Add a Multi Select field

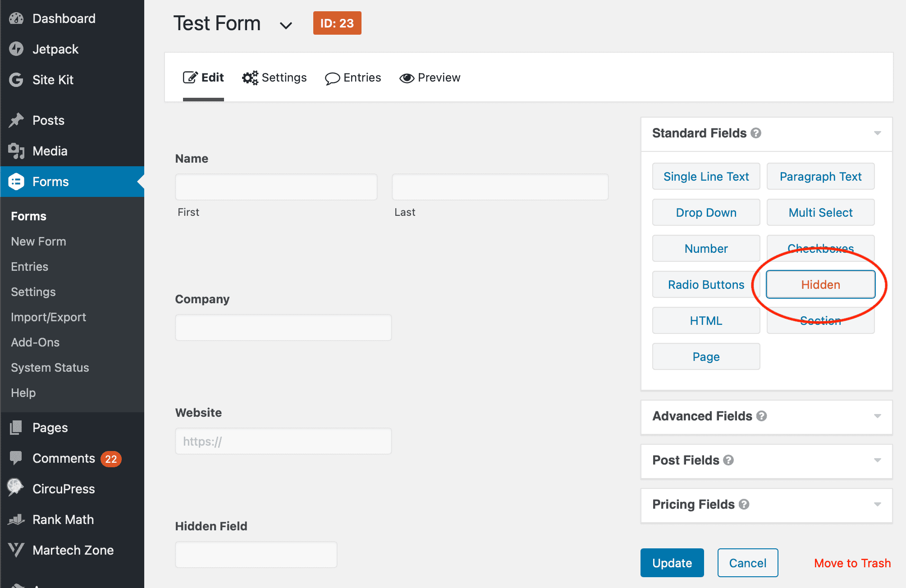click(x=820, y=212)
